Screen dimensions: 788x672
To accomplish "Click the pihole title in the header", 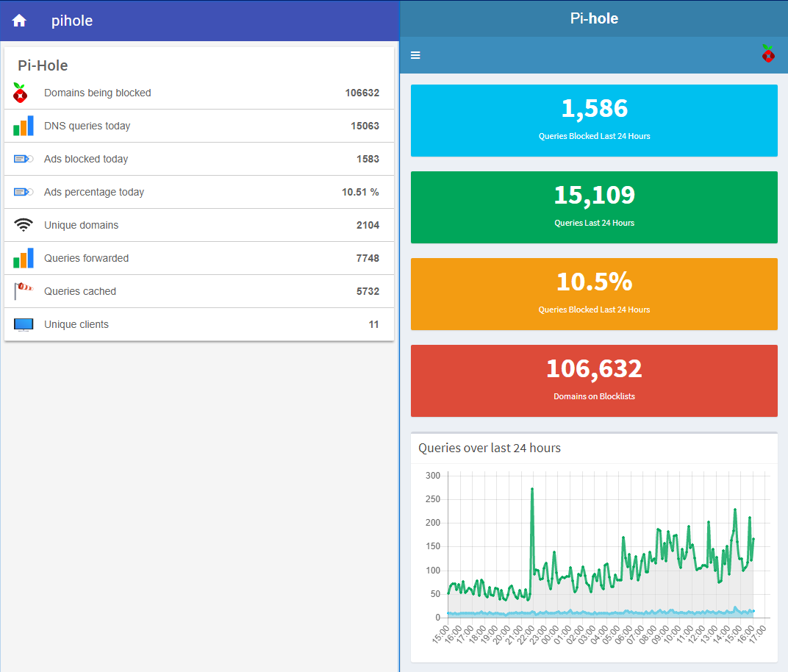I will [x=72, y=21].
